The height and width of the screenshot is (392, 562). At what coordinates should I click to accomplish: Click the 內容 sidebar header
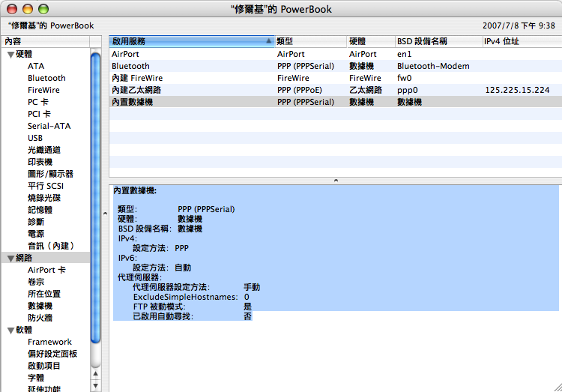[x=46, y=42]
